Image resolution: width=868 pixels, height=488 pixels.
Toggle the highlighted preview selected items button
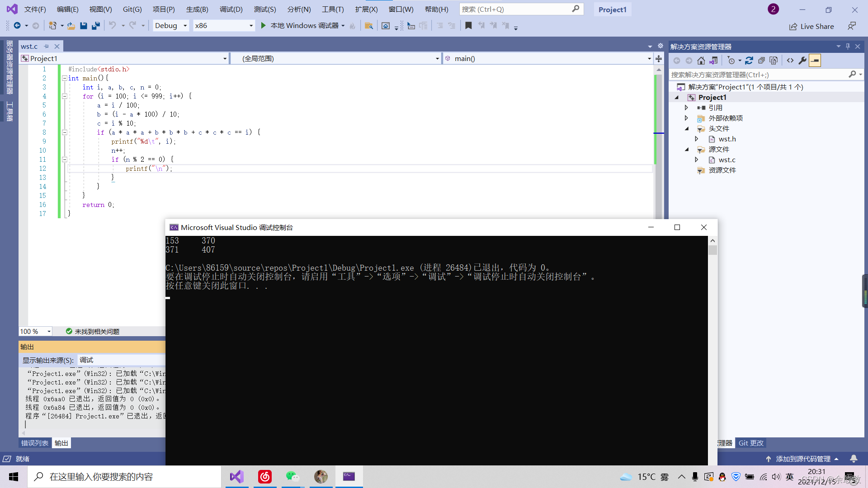(x=815, y=61)
